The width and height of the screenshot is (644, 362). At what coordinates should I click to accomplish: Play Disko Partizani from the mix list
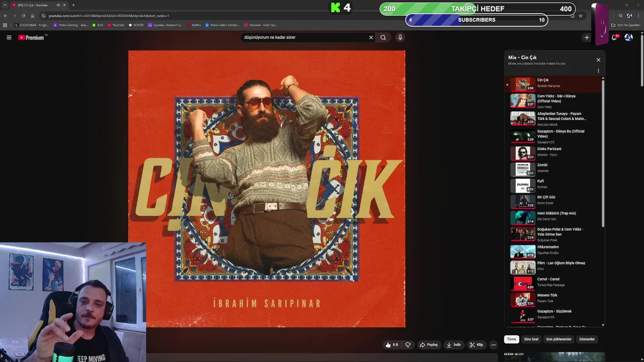tap(553, 153)
